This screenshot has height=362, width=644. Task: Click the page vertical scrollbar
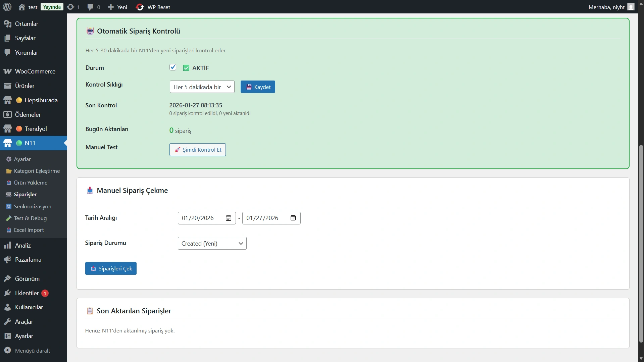pyautogui.click(x=641, y=245)
